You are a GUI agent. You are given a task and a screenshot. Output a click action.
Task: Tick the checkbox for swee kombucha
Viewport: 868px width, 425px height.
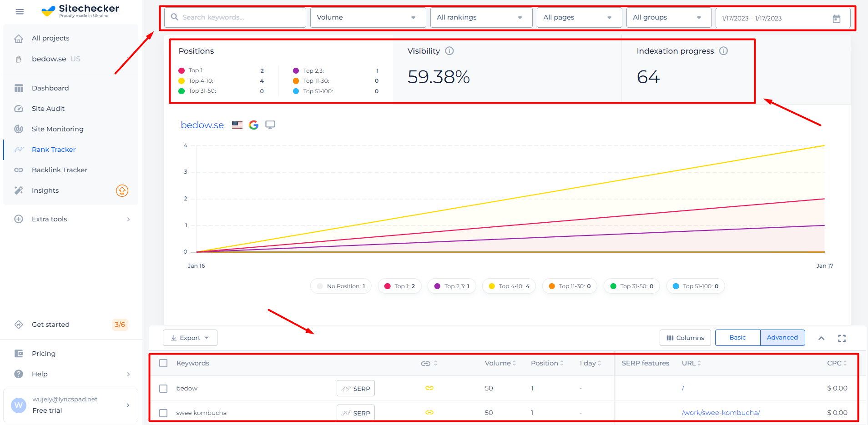pyautogui.click(x=163, y=413)
